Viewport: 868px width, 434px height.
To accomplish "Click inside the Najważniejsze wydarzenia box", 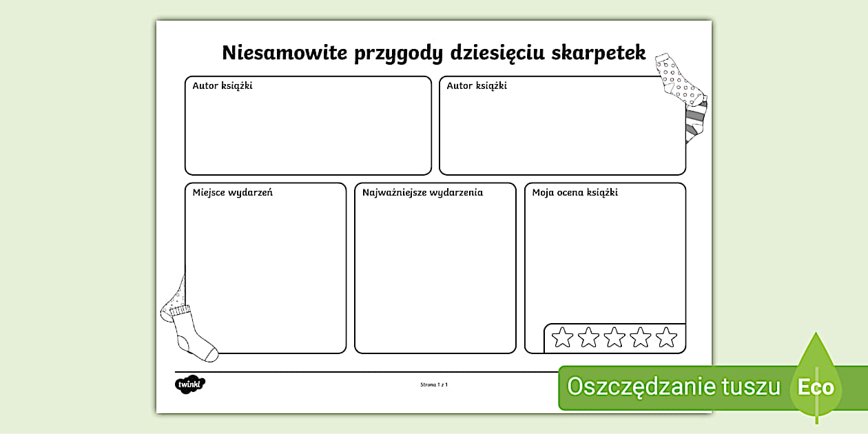I will coord(435,276).
